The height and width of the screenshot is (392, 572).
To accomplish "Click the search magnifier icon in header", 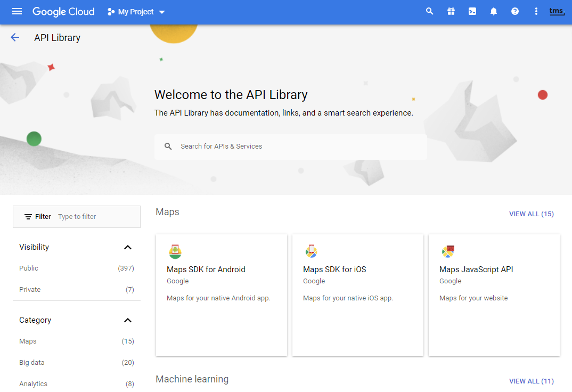I will tap(430, 11).
